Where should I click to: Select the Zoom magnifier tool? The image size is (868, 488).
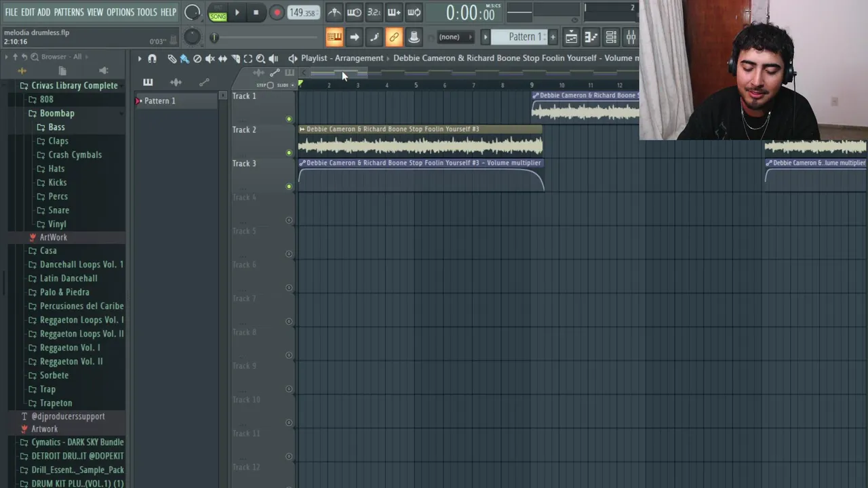(x=260, y=59)
